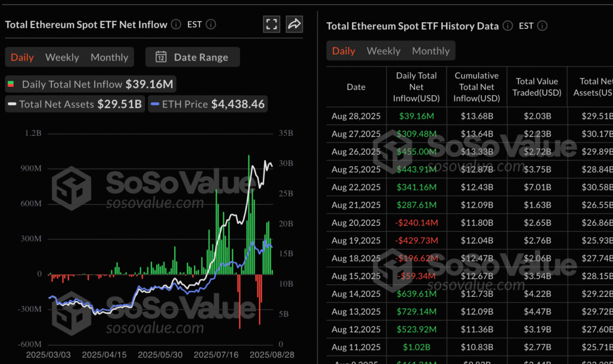Switch history table to Weekly
This screenshot has height=364, width=613.
[x=383, y=51]
